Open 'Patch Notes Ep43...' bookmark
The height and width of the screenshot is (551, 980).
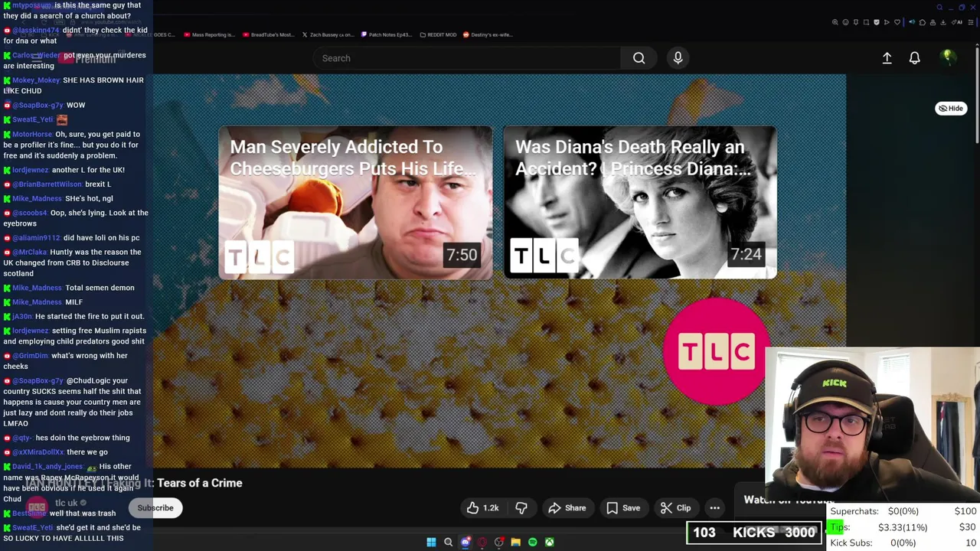386,34
